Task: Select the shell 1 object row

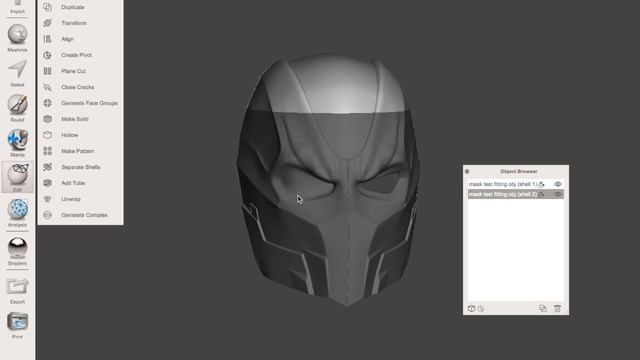Action: [x=516, y=184]
